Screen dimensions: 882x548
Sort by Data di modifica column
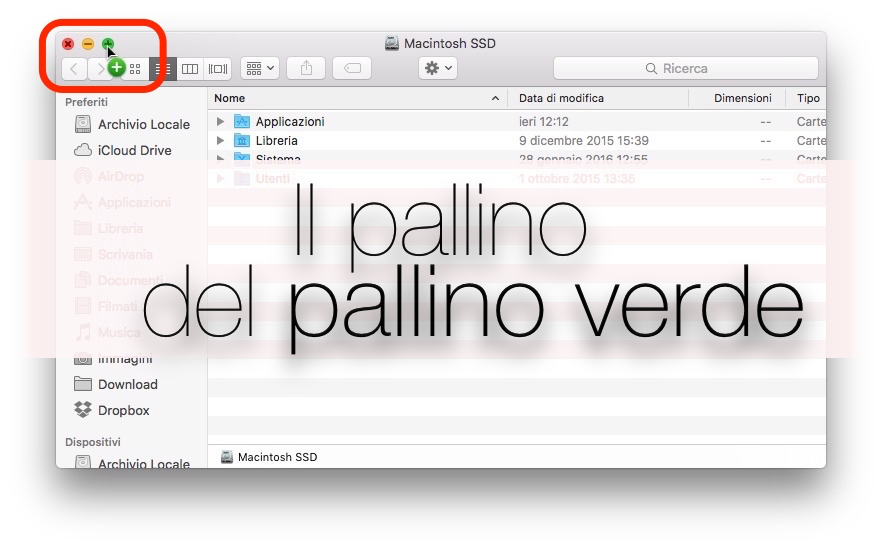point(561,98)
